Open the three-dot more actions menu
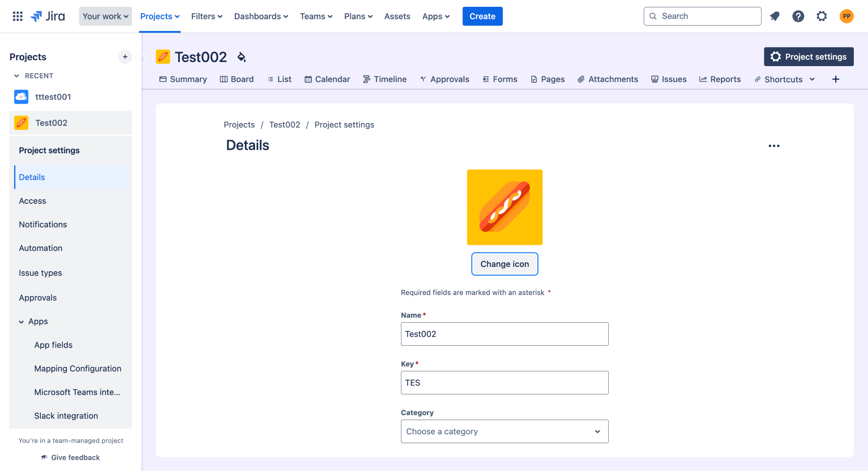The height and width of the screenshot is (471, 868). pos(774,146)
